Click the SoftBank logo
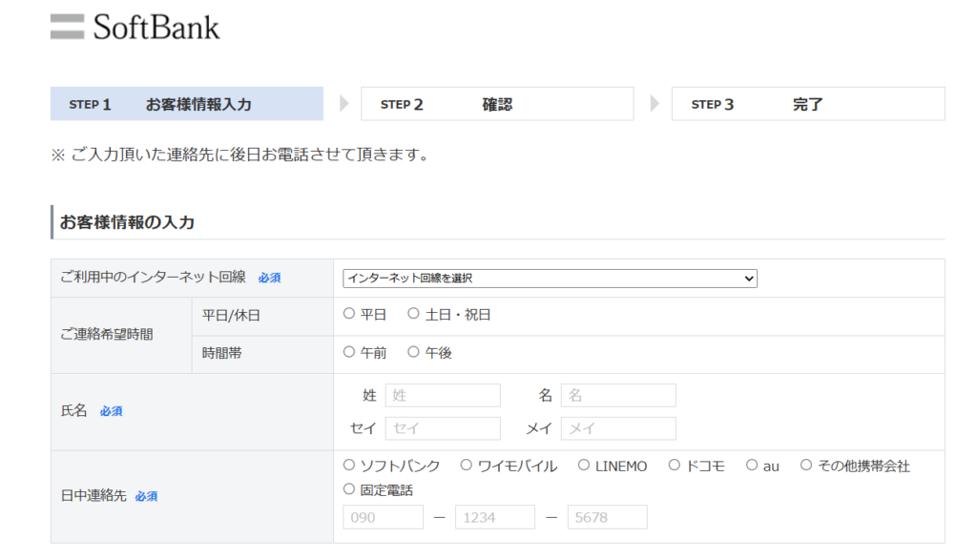 [x=135, y=27]
